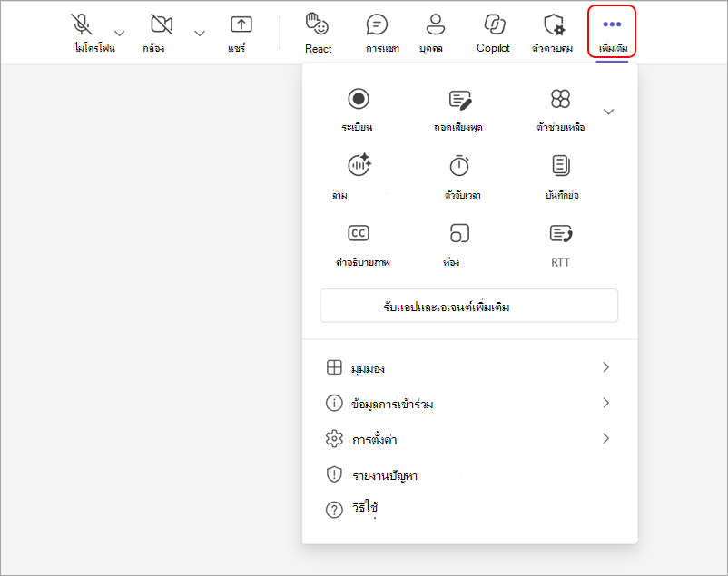
Task: Select the RTT real-time text icon
Action: tap(561, 233)
